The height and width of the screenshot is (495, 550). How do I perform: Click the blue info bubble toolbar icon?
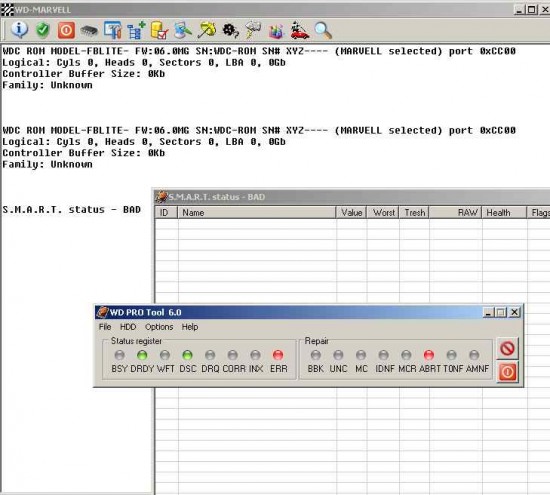19,30
